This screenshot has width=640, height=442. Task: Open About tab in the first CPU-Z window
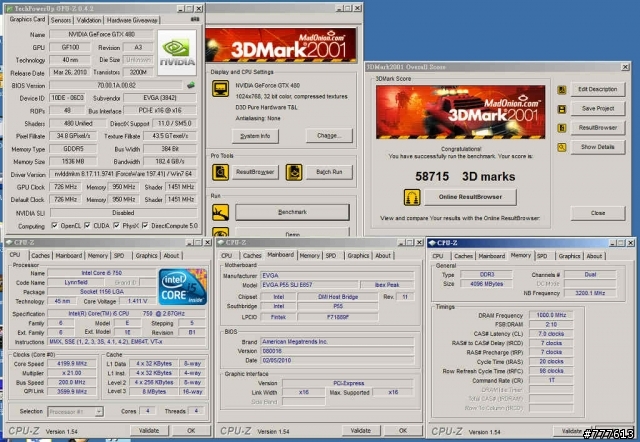click(x=171, y=255)
